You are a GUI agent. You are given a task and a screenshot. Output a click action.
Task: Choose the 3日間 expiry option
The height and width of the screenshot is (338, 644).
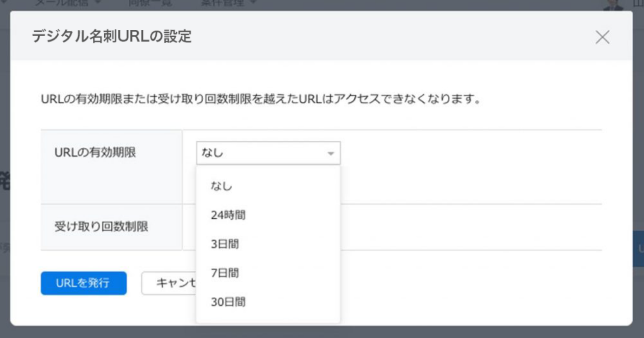pos(268,244)
